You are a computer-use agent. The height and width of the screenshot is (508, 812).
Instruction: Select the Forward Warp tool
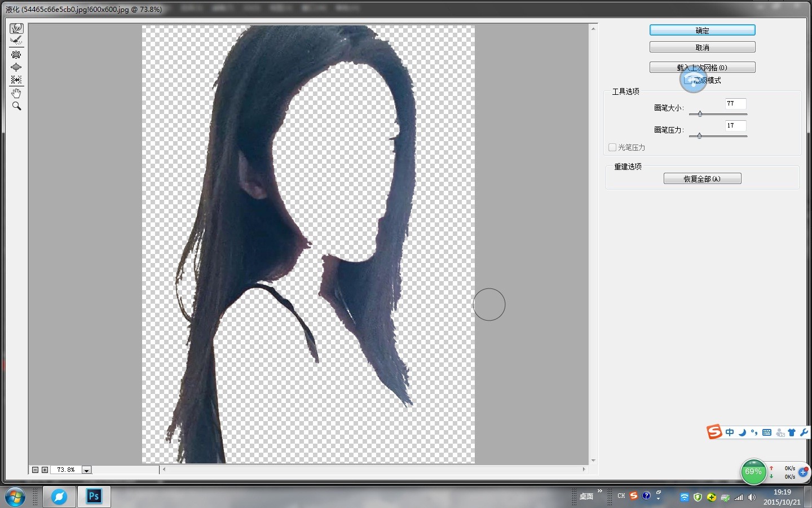(16, 28)
